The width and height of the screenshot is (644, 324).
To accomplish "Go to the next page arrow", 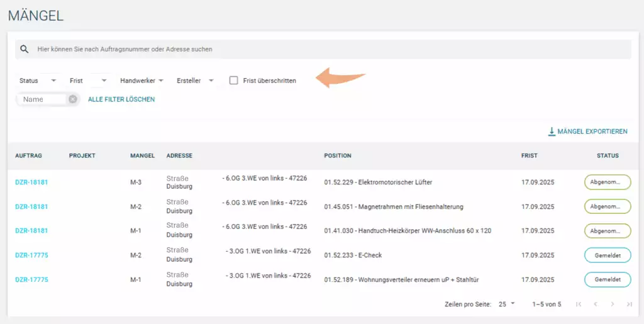I will (x=613, y=304).
